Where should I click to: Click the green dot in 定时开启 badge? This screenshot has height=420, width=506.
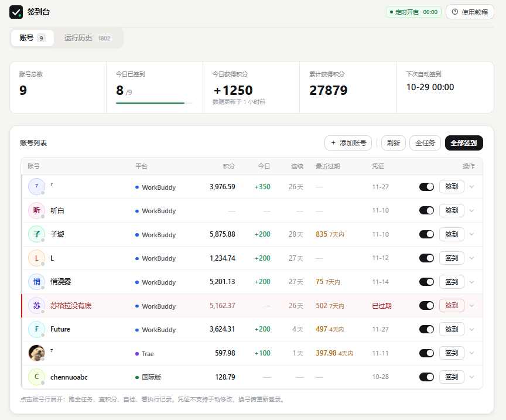tap(391, 12)
